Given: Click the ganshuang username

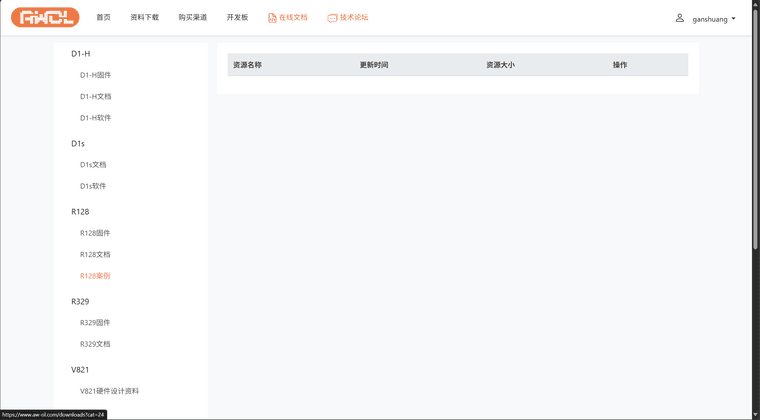Looking at the screenshot, I should (710, 19).
